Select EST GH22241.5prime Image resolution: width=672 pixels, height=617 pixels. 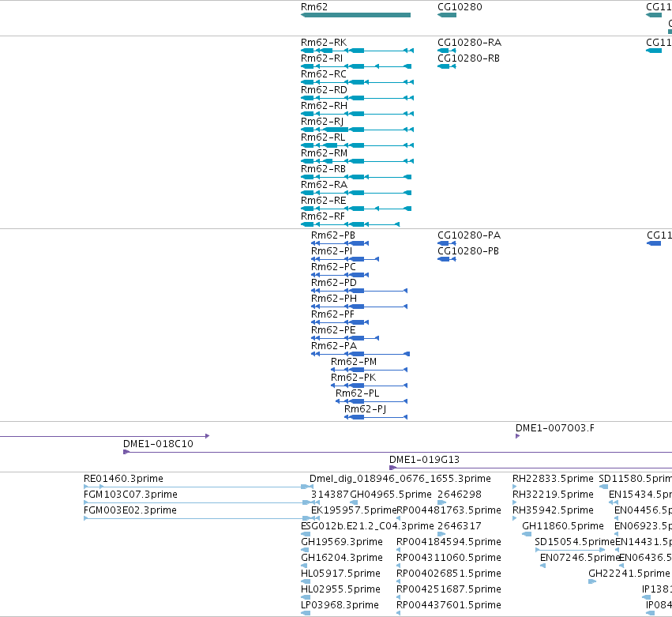click(592, 581)
